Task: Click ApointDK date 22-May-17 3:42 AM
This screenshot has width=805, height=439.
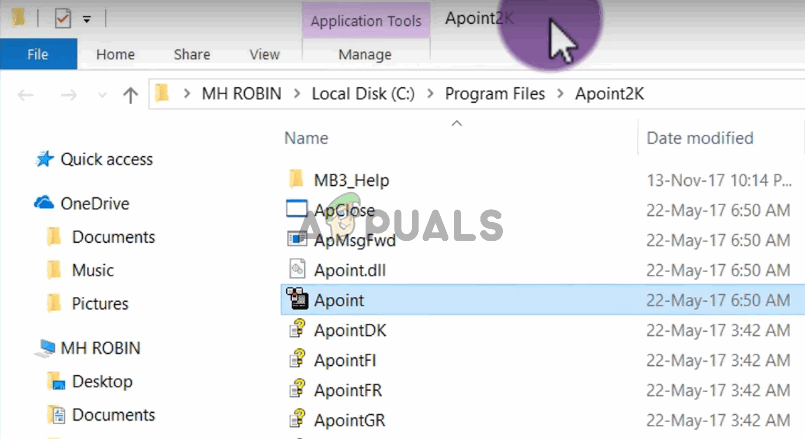Action: point(718,331)
